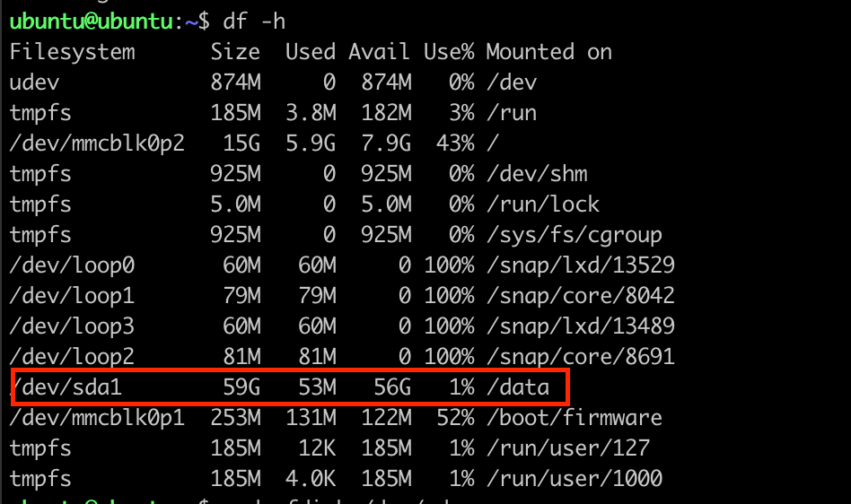Click the '/dev/loop2' filesystem entry
Screen dimensions: 851x504
click(72, 357)
